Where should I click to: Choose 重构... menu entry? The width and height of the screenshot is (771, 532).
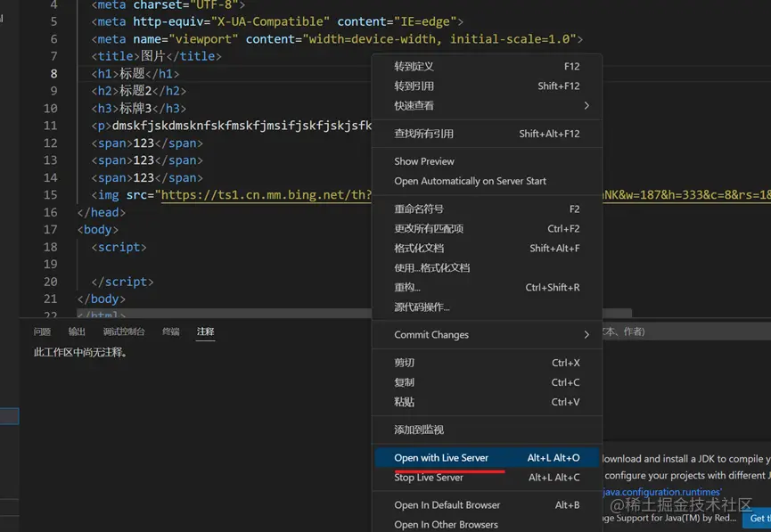click(487, 288)
